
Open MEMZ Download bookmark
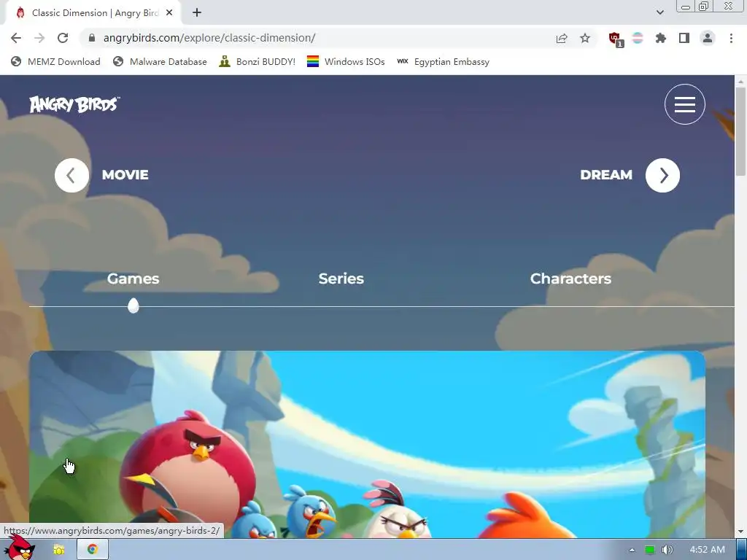(x=55, y=61)
